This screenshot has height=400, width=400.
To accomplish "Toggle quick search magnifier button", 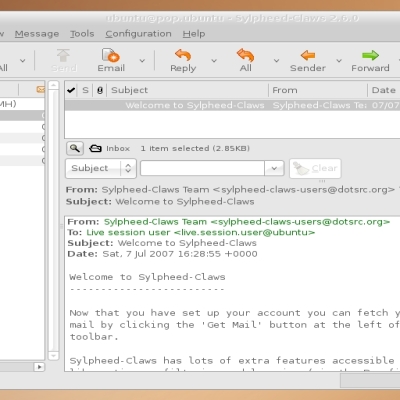I will 75,148.
